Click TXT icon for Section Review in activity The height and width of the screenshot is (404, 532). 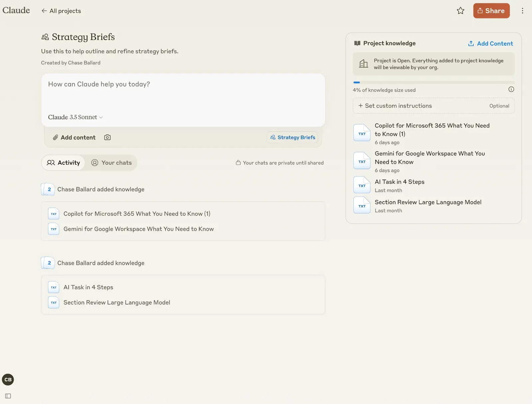[x=54, y=303]
